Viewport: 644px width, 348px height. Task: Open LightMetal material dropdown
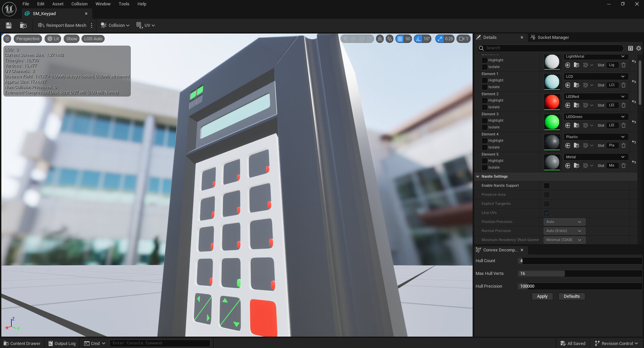pyautogui.click(x=595, y=57)
